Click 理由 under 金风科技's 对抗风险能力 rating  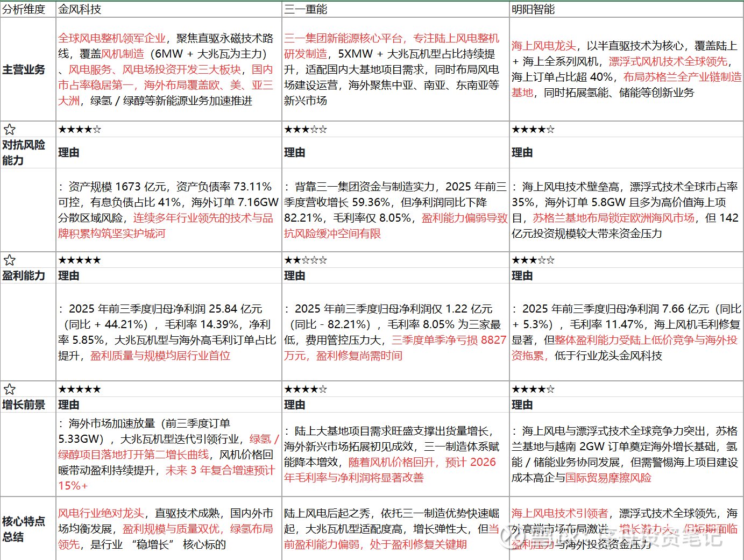pos(69,153)
